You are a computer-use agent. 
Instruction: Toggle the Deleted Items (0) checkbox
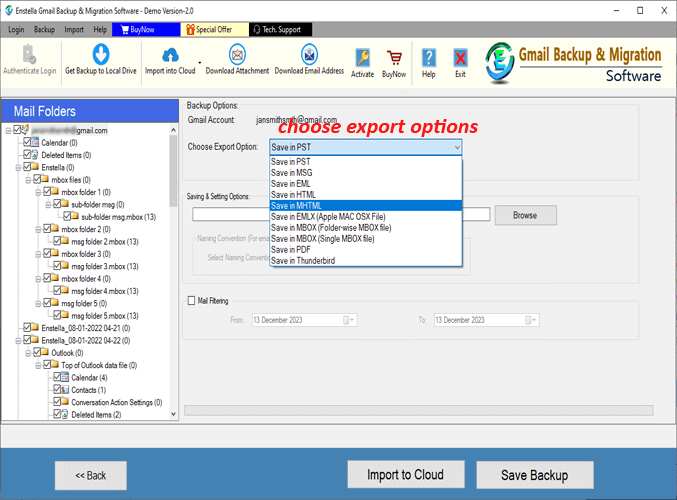pos(28,155)
